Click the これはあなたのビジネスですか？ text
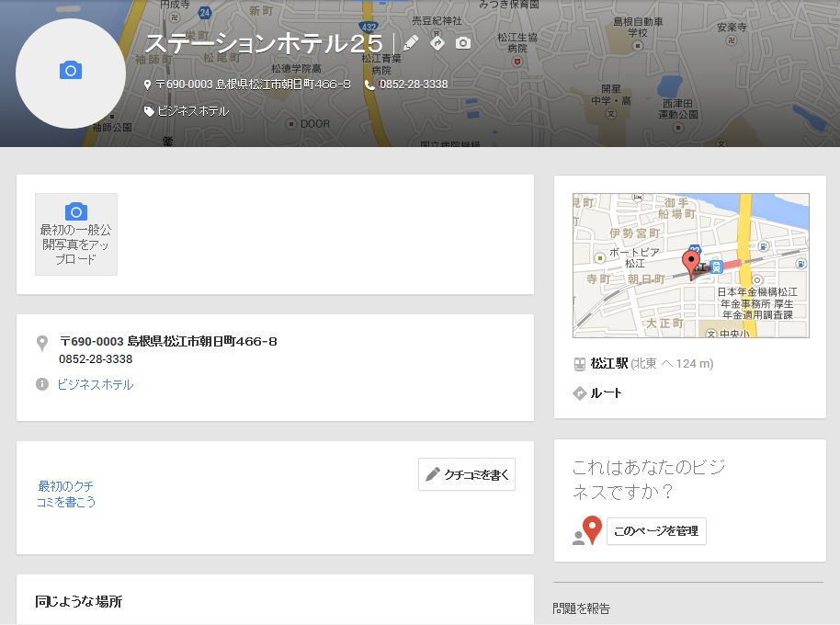This screenshot has width=840, height=625. (x=649, y=480)
